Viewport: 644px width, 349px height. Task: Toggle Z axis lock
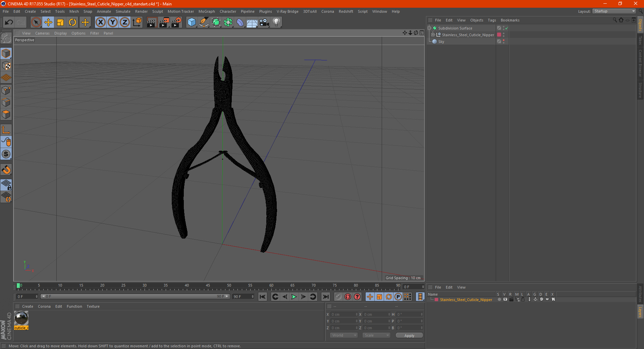tap(124, 22)
